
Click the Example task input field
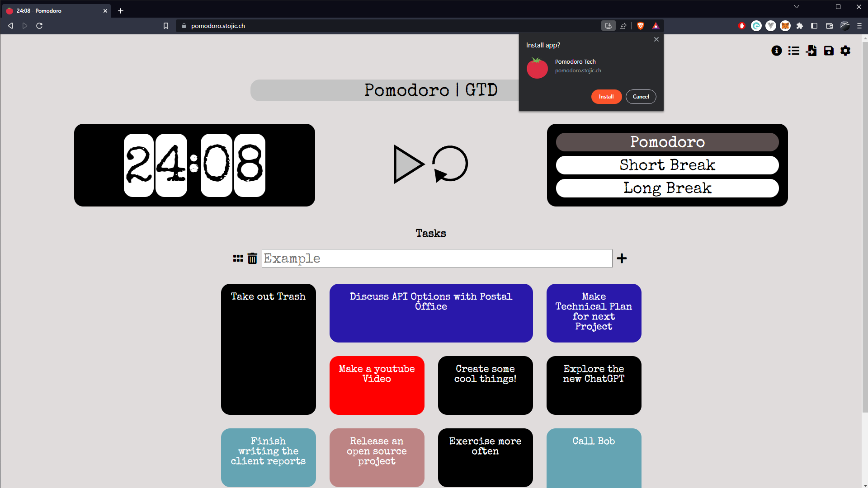(x=436, y=258)
